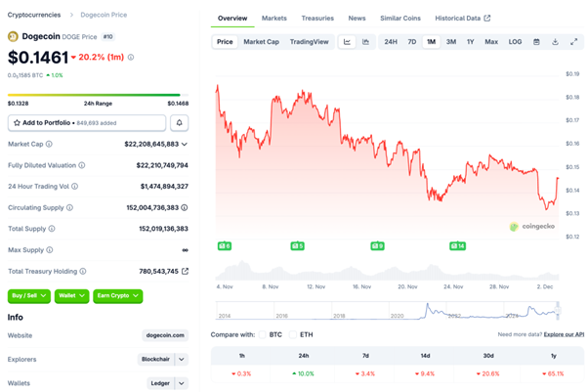Click the price alert bell icon
This screenshot has height=392, width=588.
(180, 123)
